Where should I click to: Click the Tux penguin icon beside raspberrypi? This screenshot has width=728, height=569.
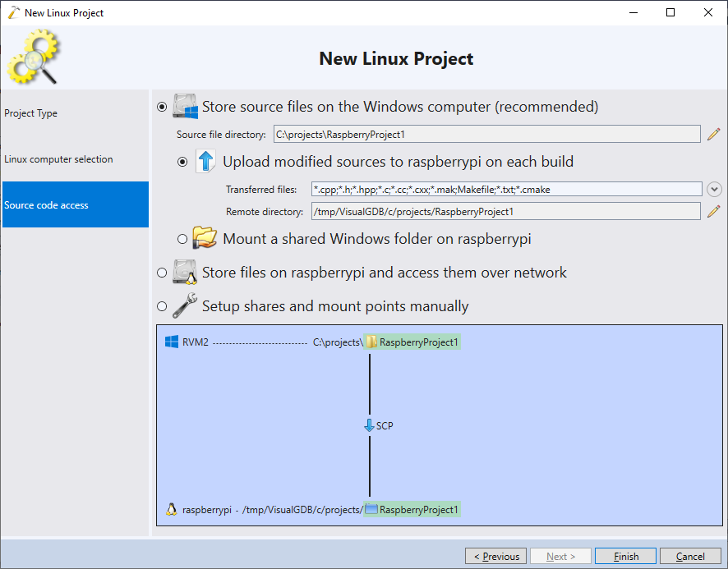click(172, 509)
